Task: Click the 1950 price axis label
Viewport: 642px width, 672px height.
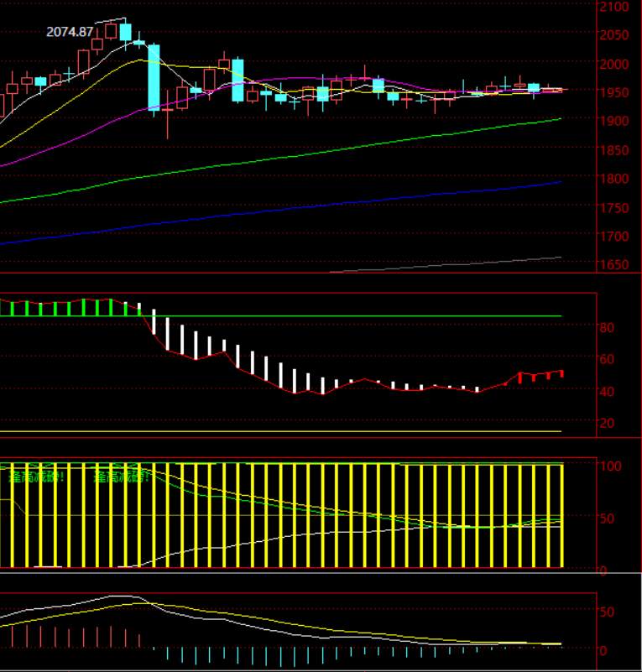Action: [613, 92]
